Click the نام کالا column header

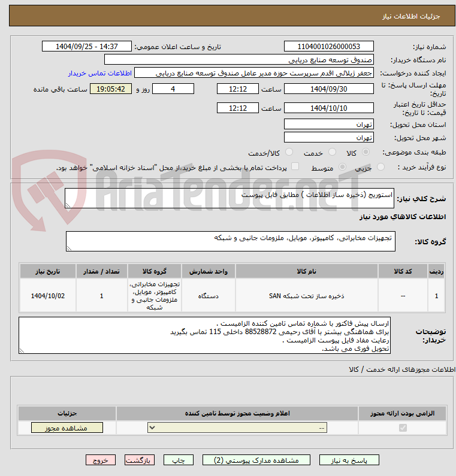307,271
